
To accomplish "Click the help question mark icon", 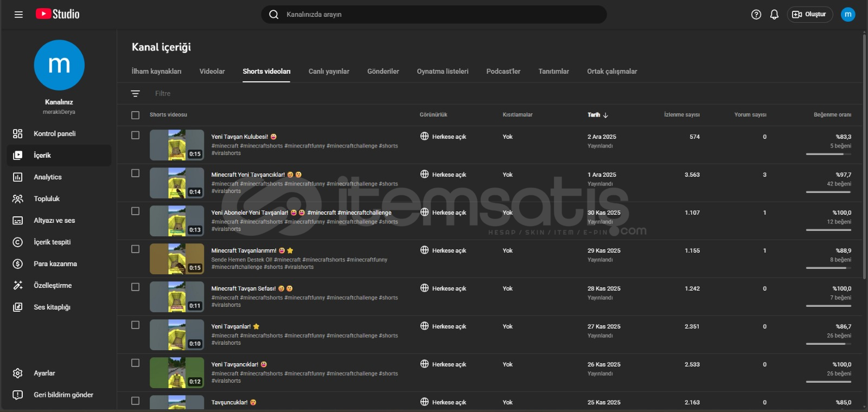I will point(756,15).
